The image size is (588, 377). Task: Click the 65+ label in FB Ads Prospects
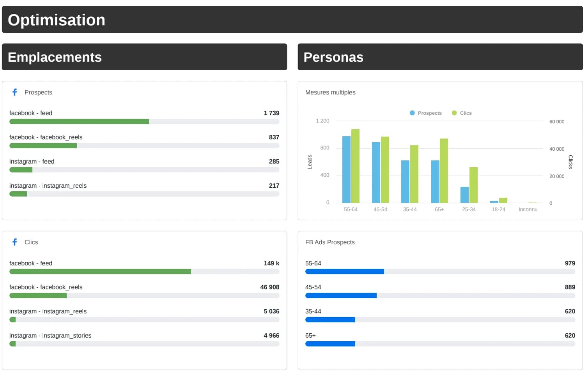click(310, 335)
